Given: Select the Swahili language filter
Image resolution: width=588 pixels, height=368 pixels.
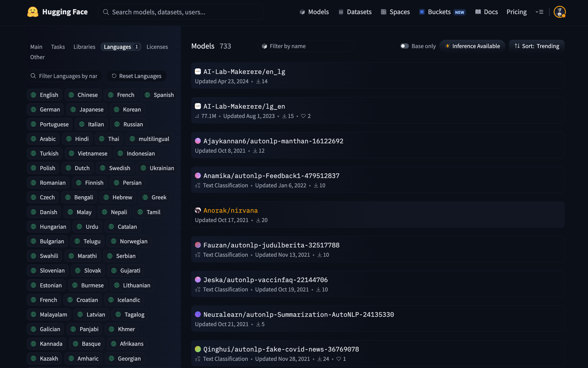Looking at the screenshot, I should click(44, 256).
